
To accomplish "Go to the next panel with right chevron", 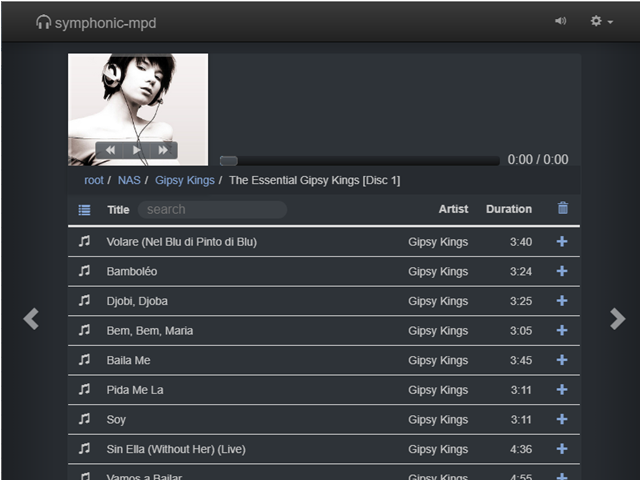I will point(618,319).
